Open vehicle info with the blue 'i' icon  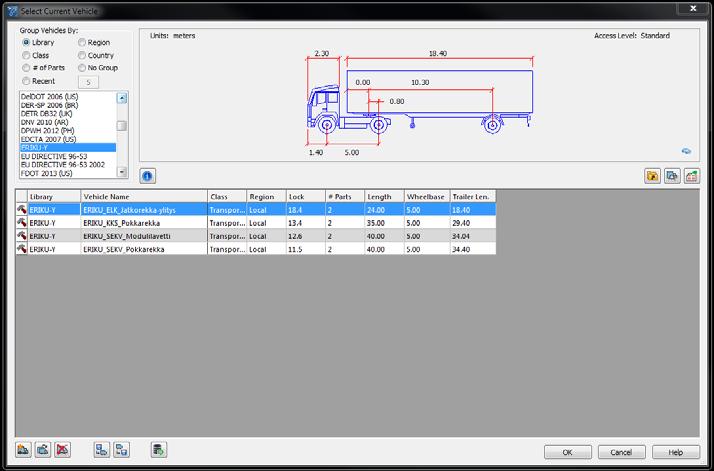tap(148, 176)
